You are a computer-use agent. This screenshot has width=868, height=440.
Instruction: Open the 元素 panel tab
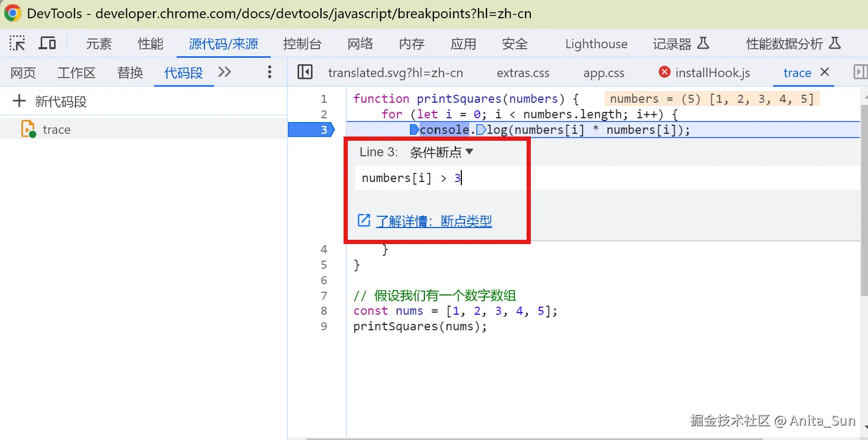coord(99,44)
